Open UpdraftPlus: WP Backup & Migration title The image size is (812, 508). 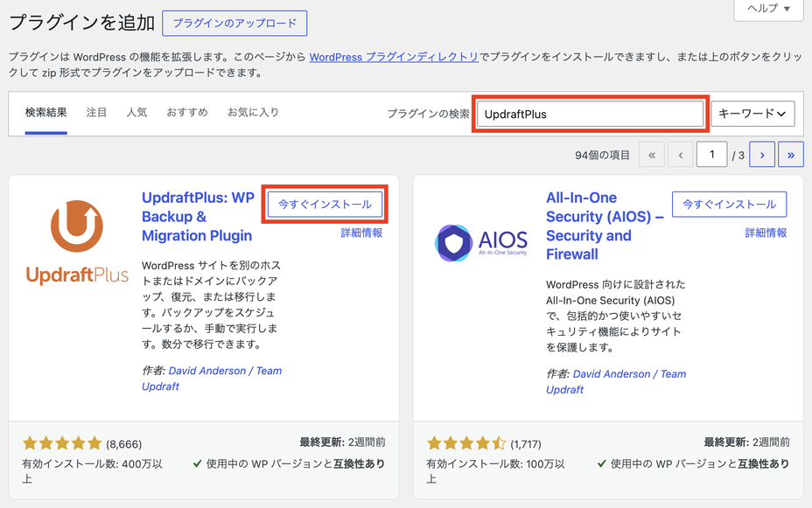pos(198,217)
